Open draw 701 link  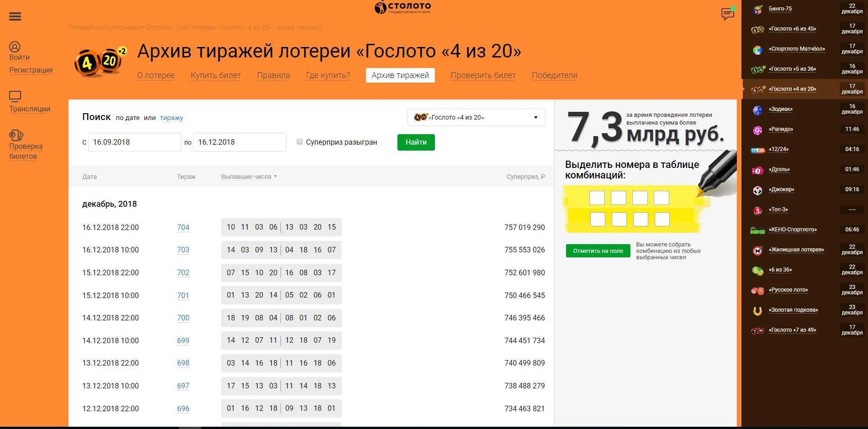[183, 295]
